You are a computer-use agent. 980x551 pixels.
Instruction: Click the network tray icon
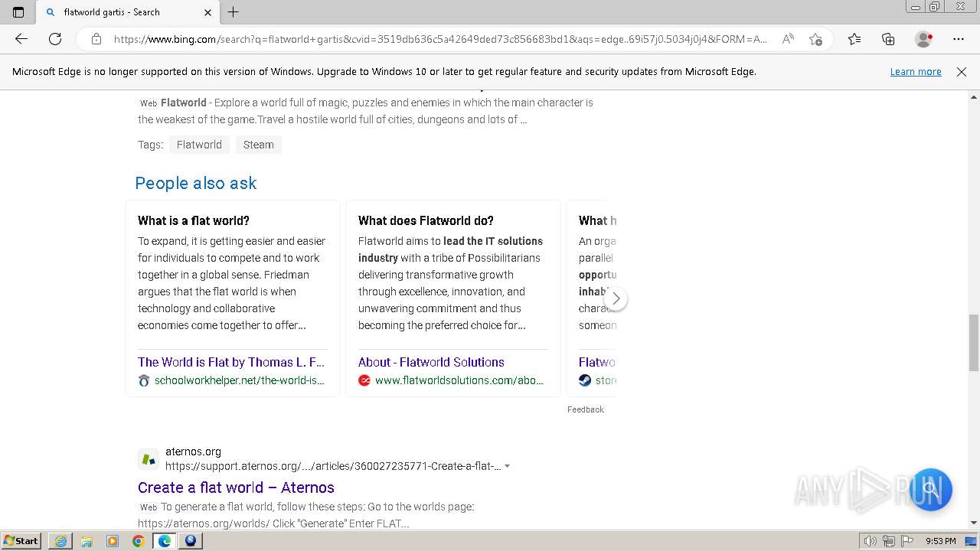[889, 541]
